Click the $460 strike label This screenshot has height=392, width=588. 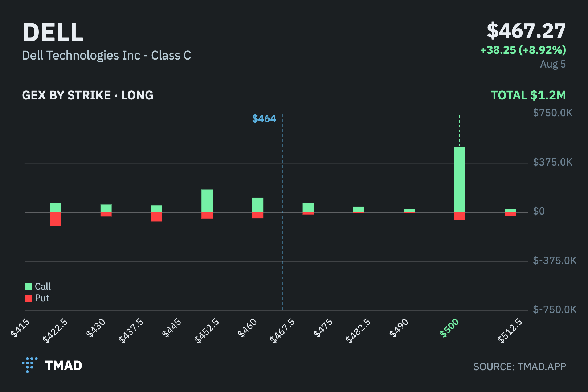248,328
